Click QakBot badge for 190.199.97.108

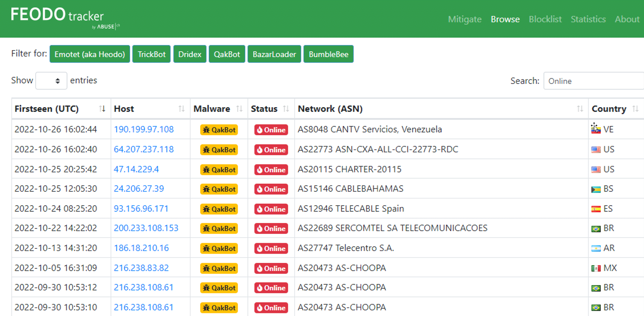(219, 130)
